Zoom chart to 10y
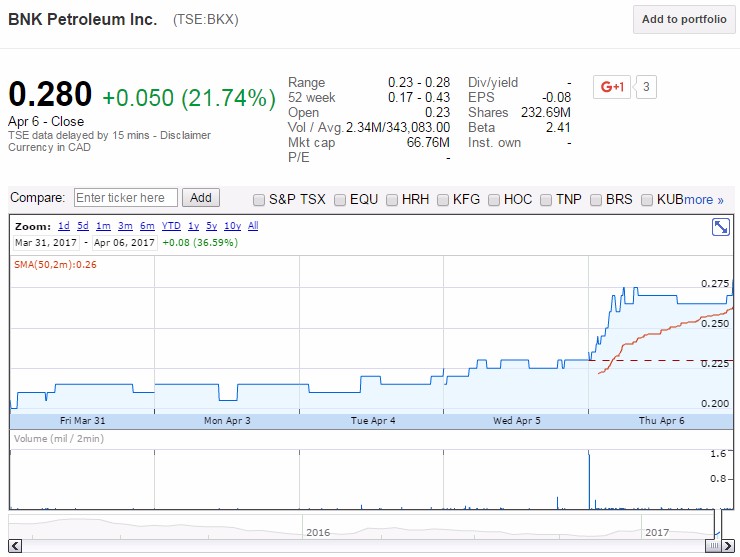The height and width of the screenshot is (557, 740). 233,226
